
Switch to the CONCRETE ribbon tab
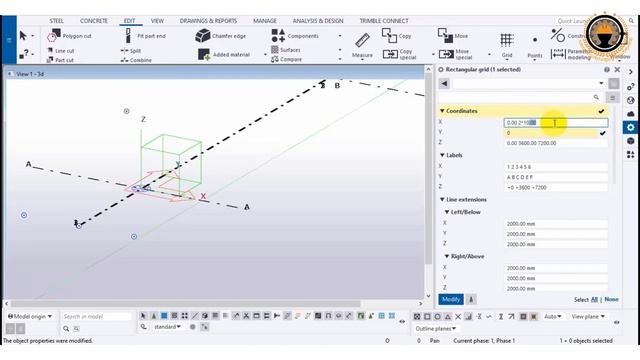(x=93, y=21)
